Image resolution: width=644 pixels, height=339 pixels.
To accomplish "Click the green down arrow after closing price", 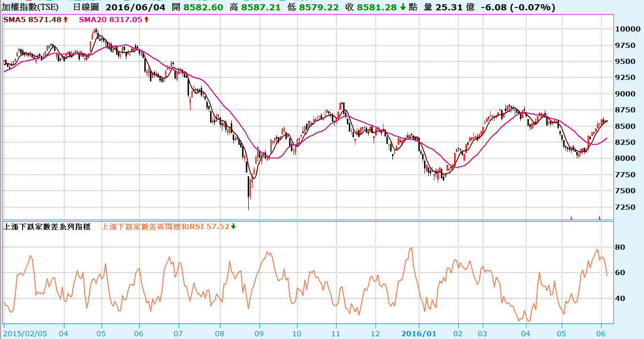I will tap(403, 8).
